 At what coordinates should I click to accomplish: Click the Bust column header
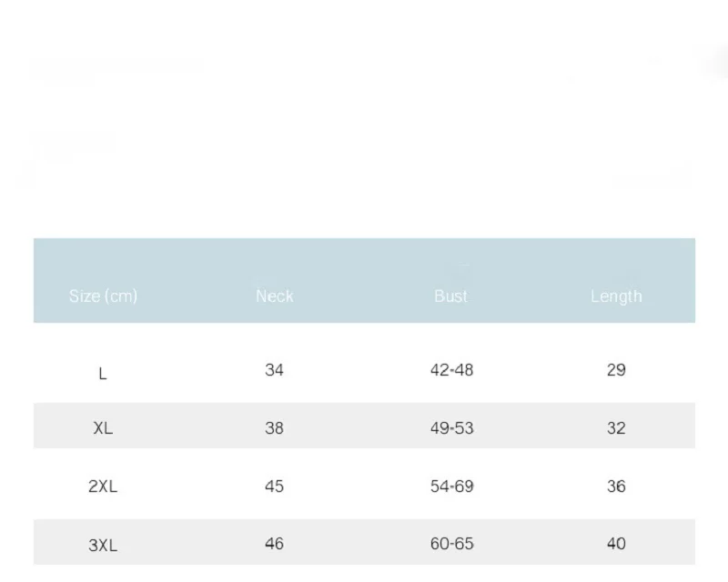click(x=451, y=296)
